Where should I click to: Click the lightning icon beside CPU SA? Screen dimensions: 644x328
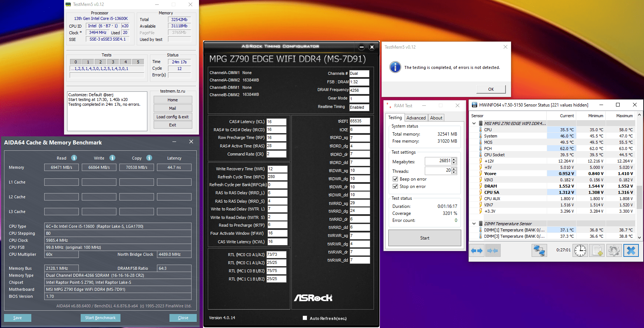[480, 192]
